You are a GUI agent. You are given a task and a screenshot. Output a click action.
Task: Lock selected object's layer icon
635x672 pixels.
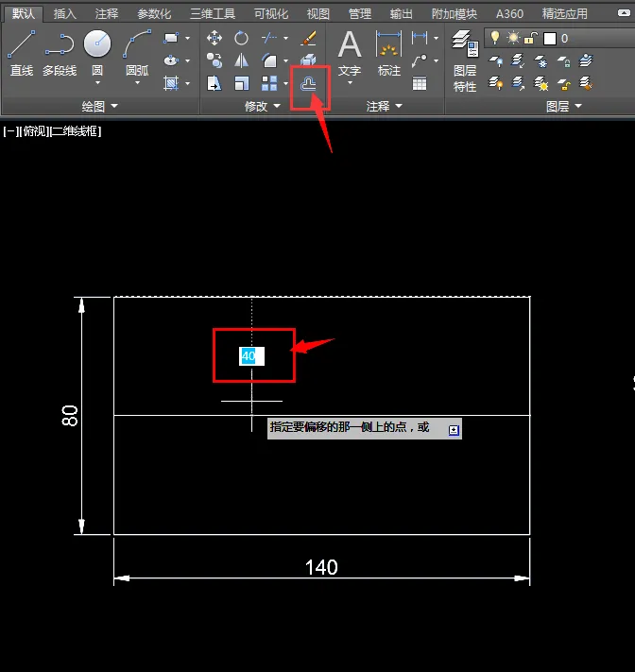[x=563, y=60]
